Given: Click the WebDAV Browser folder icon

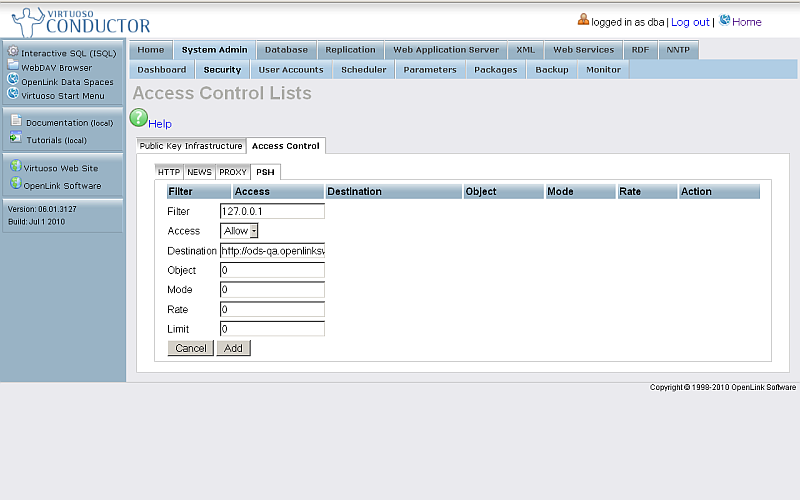Looking at the screenshot, I should coord(13,65).
